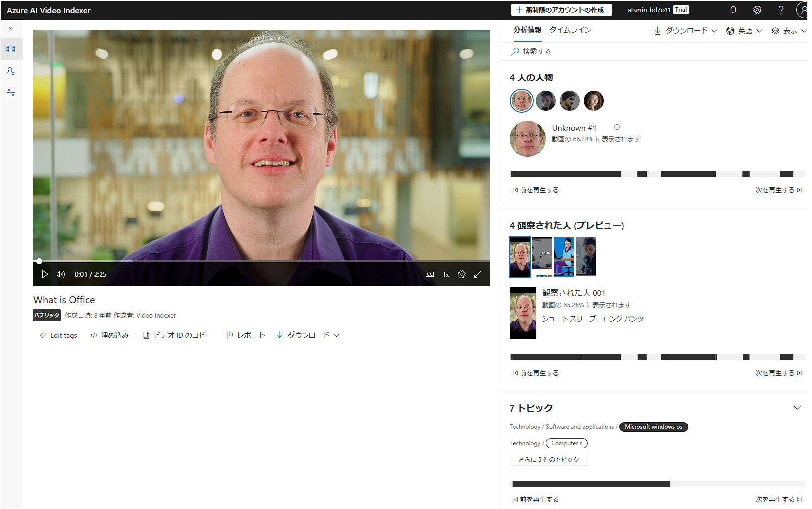Mute the video volume icon
This screenshot has width=812, height=509.
tap(61, 274)
